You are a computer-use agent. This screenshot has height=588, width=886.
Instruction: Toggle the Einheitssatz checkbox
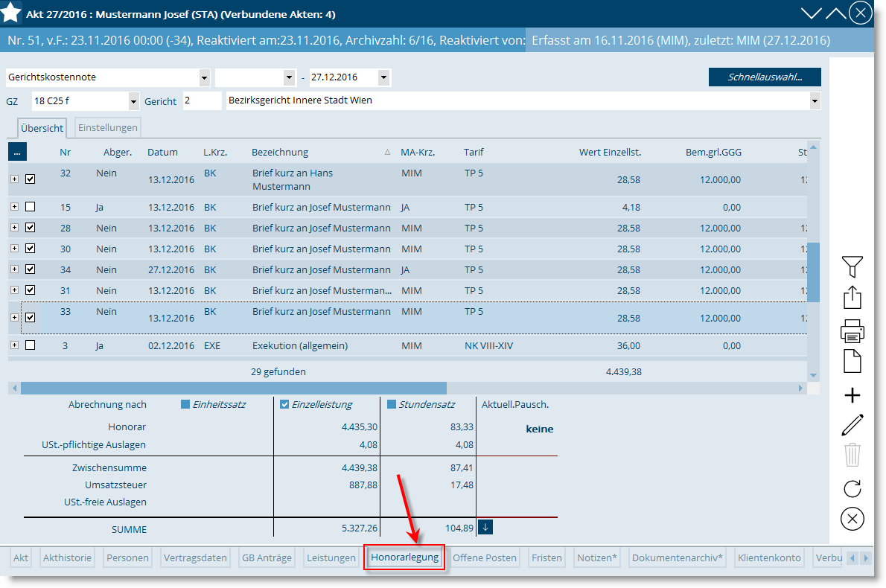pyautogui.click(x=185, y=404)
